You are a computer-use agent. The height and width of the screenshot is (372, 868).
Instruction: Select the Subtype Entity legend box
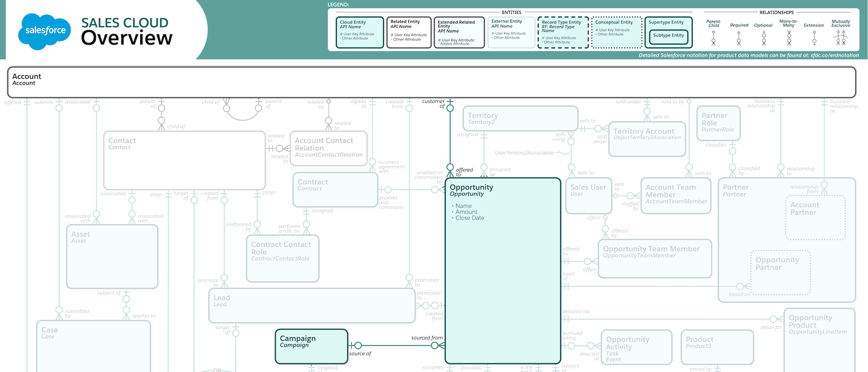coord(668,37)
